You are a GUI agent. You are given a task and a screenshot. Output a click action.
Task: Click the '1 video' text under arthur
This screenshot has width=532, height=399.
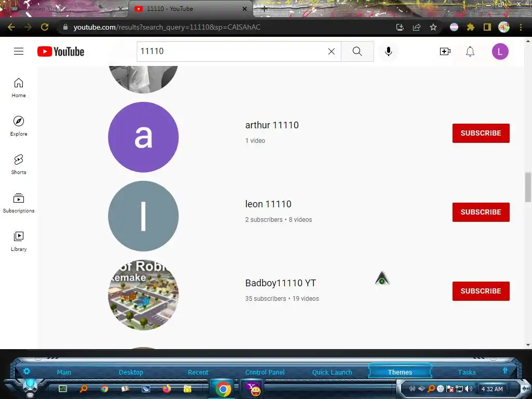[x=255, y=140]
